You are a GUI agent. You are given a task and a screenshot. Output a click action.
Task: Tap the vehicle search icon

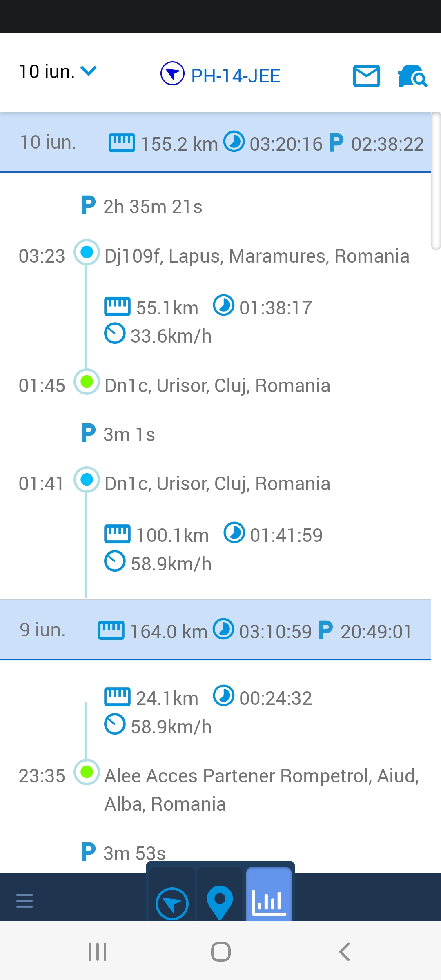(x=412, y=76)
